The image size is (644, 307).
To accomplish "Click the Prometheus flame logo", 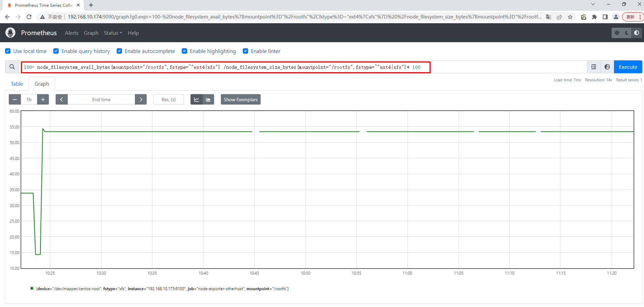I will [x=10, y=33].
